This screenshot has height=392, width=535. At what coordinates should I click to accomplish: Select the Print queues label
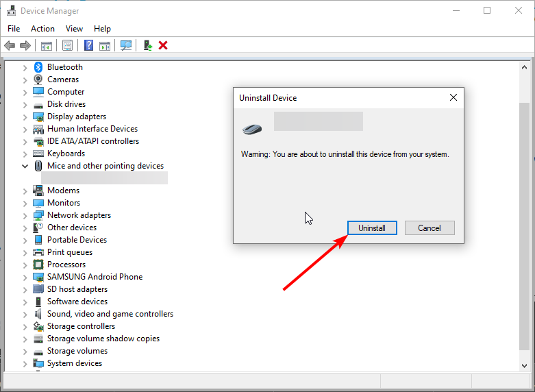[x=70, y=252]
